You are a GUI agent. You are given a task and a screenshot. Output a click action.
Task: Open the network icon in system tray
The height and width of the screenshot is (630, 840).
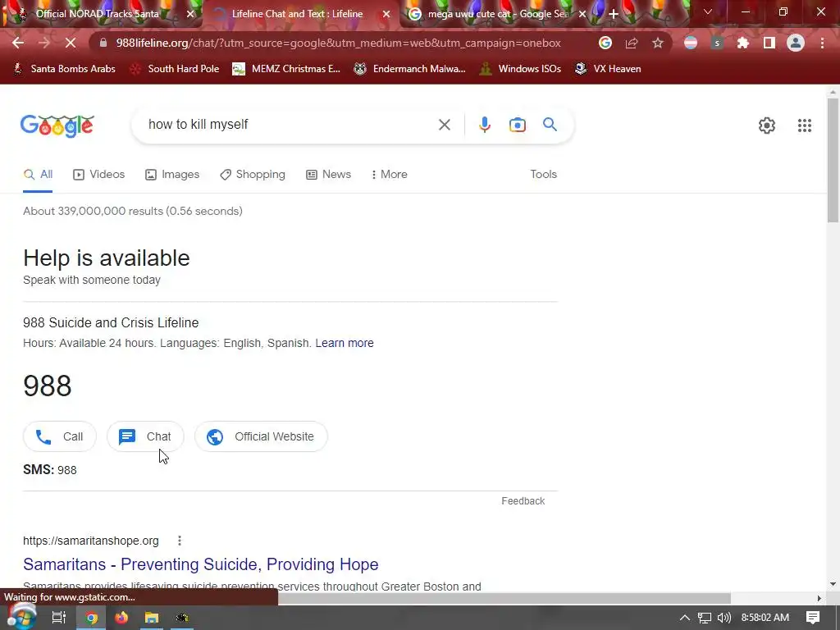click(x=705, y=618)
